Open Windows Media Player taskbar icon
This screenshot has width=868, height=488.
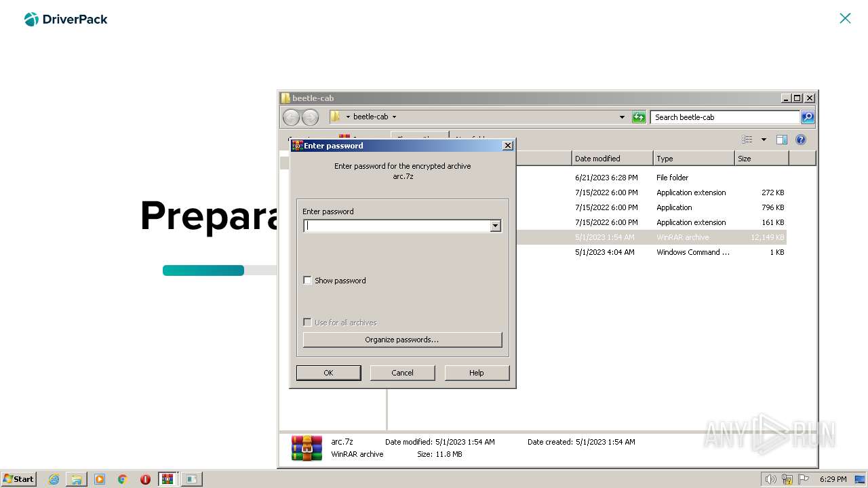tap(100, 479)
